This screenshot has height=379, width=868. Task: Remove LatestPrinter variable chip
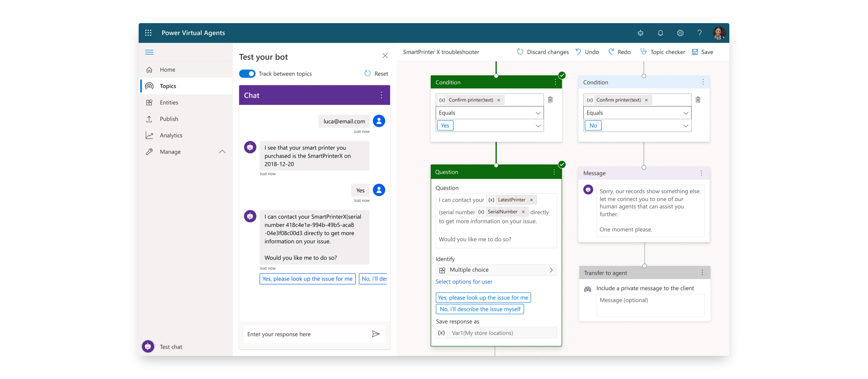pos(531,200)
